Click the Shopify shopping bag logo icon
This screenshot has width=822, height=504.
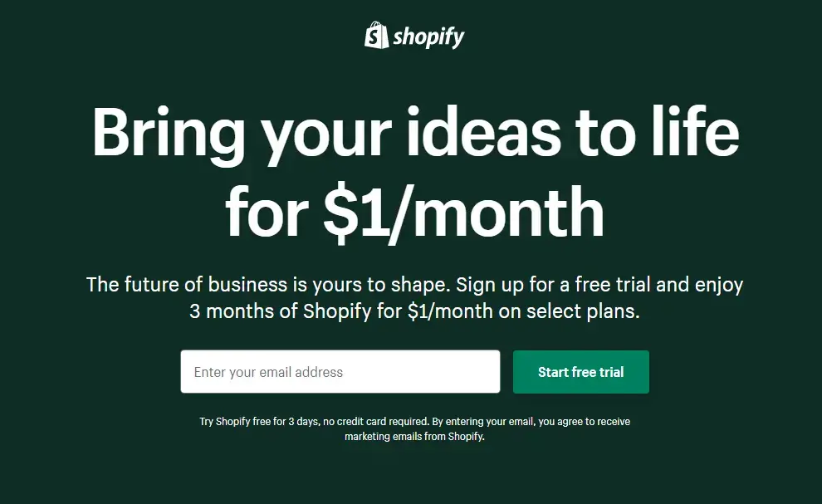point(376,35)
